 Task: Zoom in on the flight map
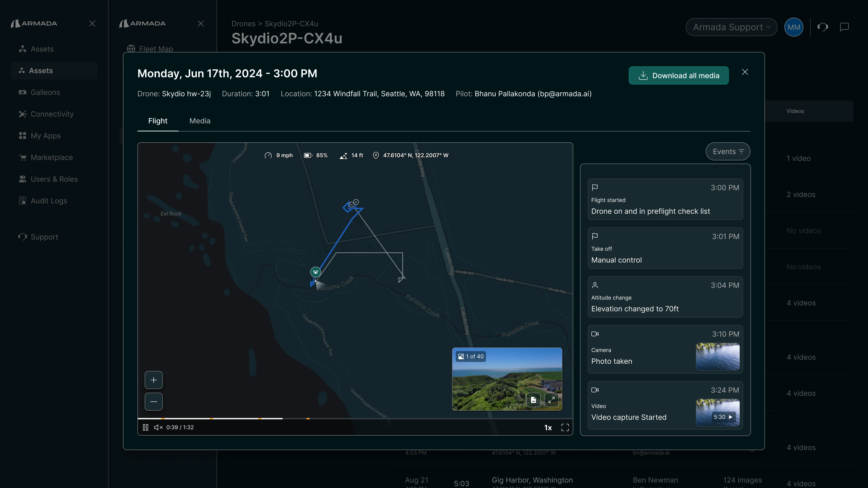point(154,380)
